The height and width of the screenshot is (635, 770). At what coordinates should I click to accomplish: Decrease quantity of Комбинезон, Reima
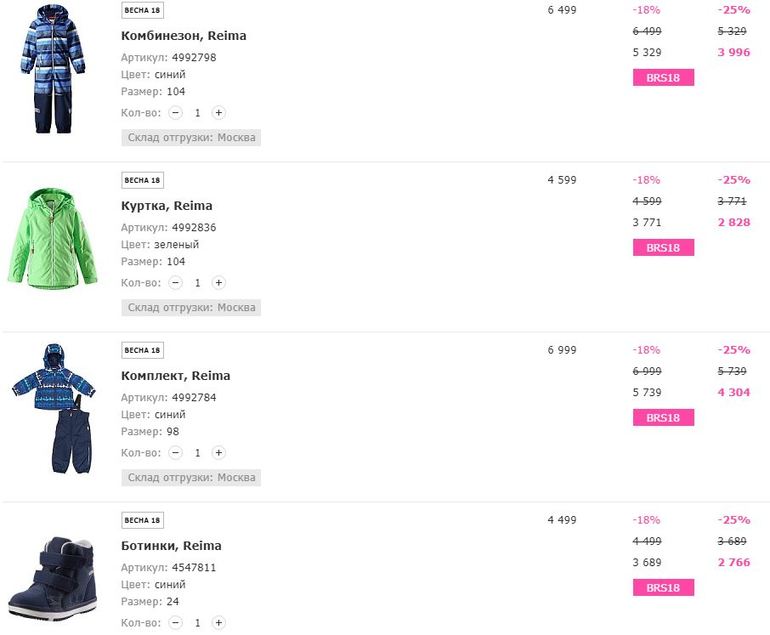(176, 113)
